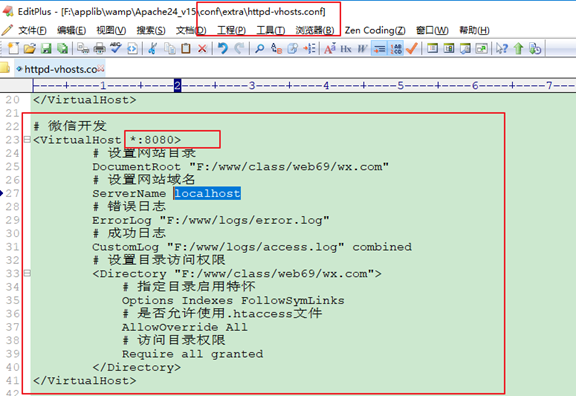
Task: Open the Replace tool icon
Action: click(276, 48)
